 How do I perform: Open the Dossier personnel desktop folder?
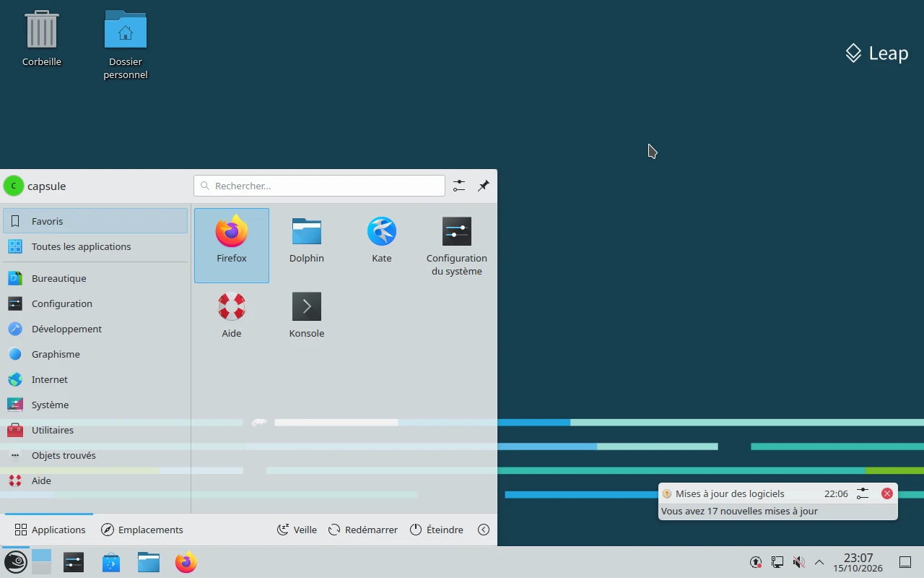[x=126, y=45]
